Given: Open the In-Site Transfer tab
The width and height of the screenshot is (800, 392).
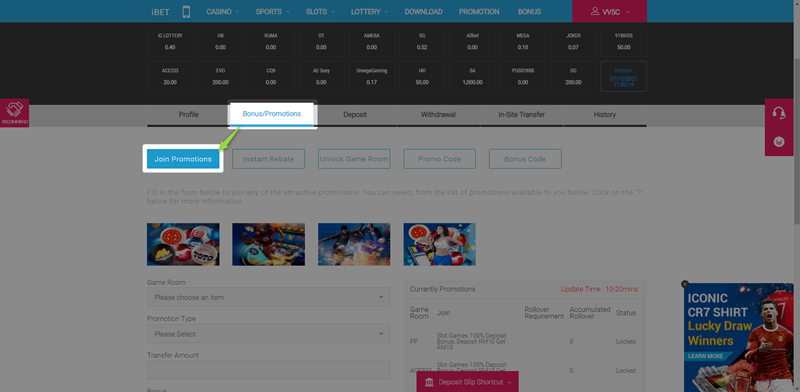Looking at the screenshot, I should [521, 115].
